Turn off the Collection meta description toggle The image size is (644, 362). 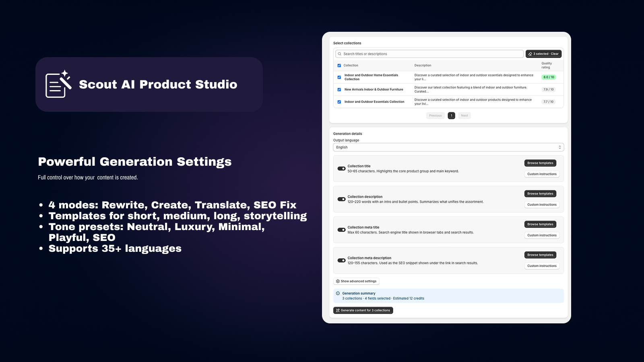(341, 260)
